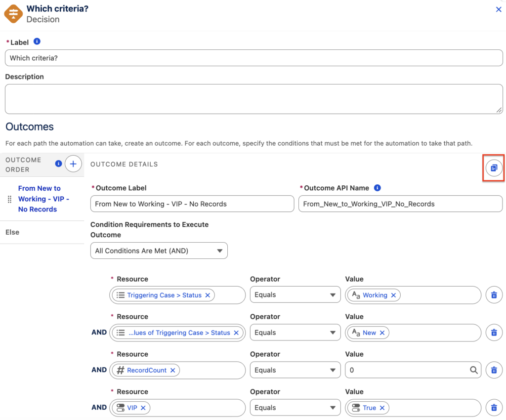Select From New to Working outcome
506x420 pixels.
43,199
